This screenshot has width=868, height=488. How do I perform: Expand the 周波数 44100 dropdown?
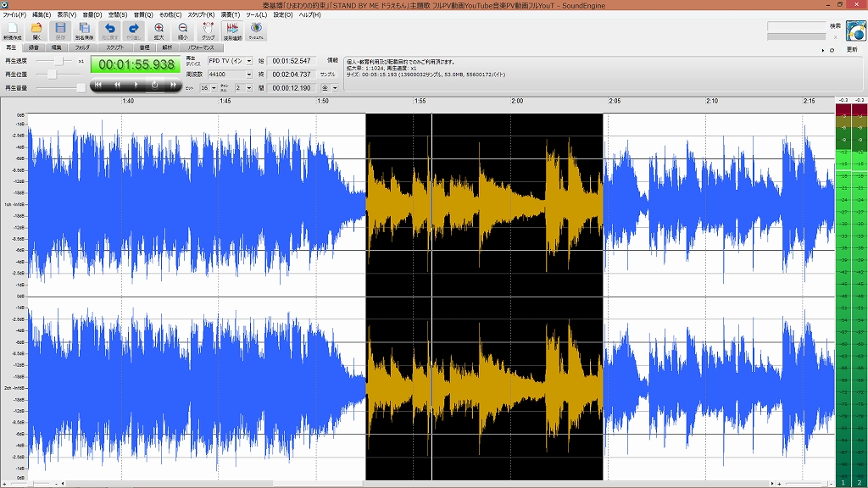click(249, 75)
